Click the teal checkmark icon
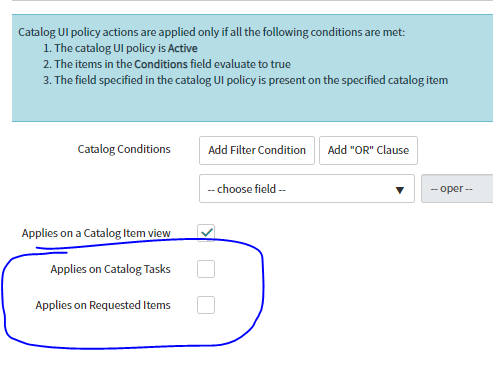 point(207,232)
